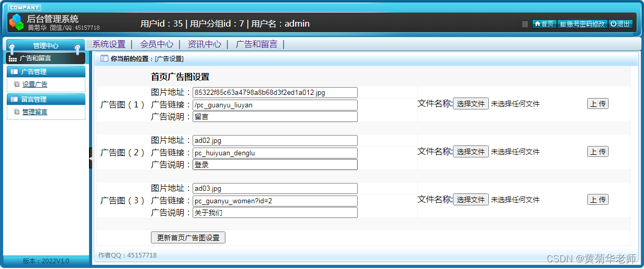This screenshot has height=269, width=644.
Task: Select 广告和留言 dark sidebar heading
Action: [x=45, y=58]
